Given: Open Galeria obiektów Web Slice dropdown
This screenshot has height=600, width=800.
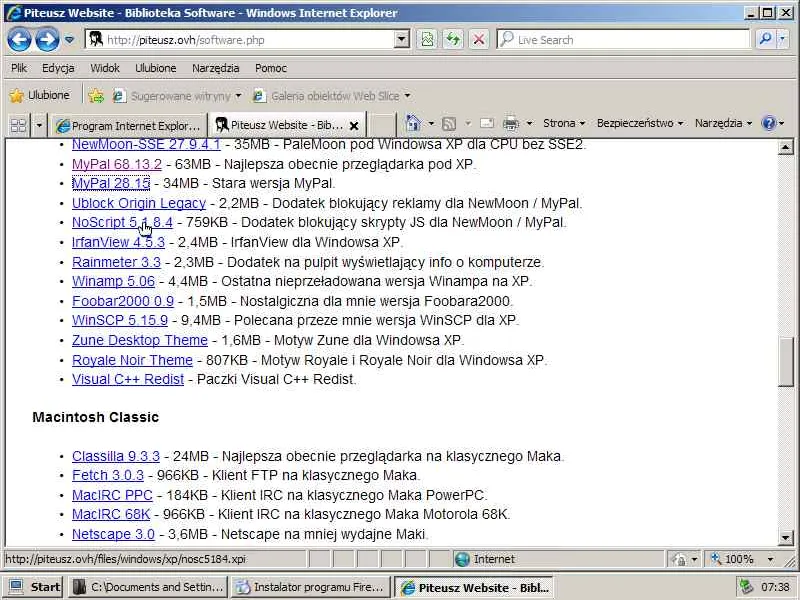Looking at the screenshot, I should click(x=332, y=95).
